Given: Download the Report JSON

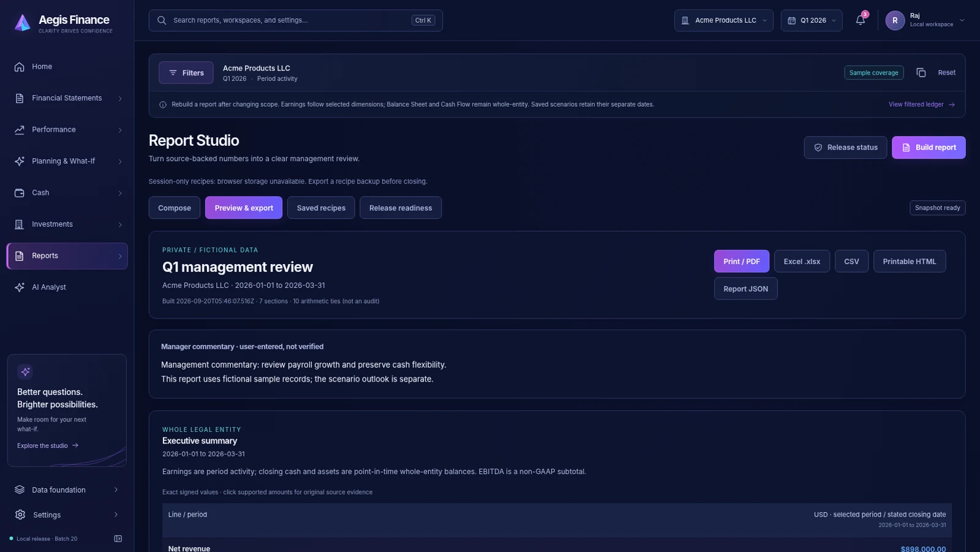Looking at the screenshot, I should (x=745, y=289).
